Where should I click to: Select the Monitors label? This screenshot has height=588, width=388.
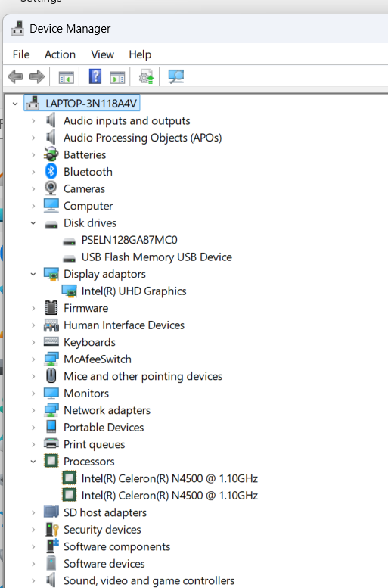point(86,393)
